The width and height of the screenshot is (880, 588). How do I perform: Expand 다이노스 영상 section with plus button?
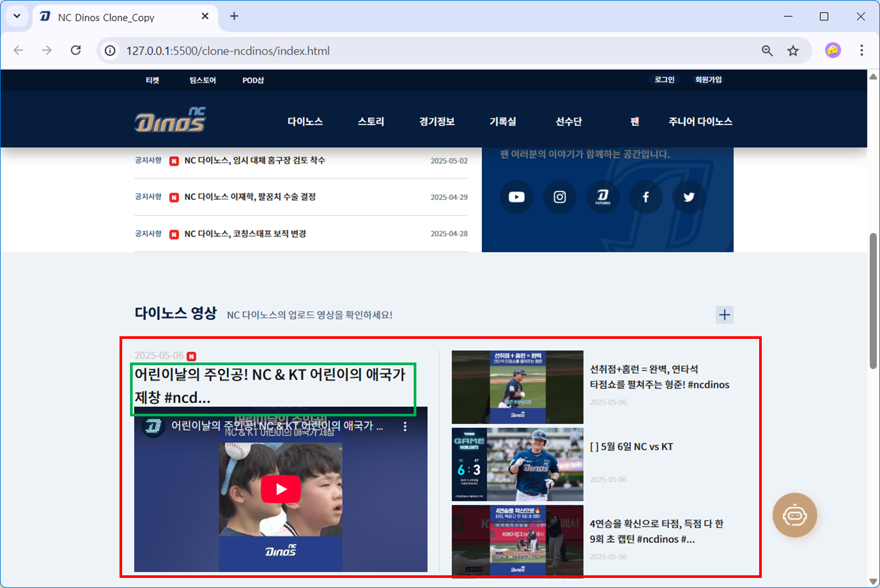tap(724, 315)
